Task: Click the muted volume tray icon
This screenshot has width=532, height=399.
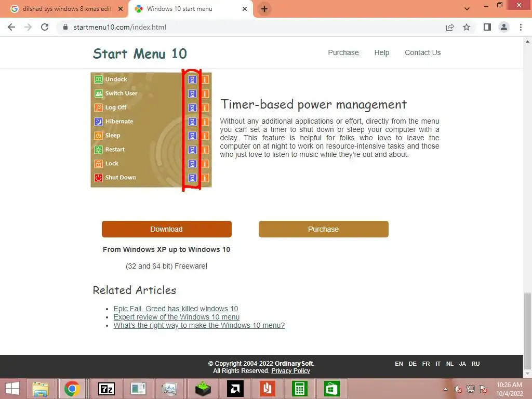Action: [x=458, y=389]
